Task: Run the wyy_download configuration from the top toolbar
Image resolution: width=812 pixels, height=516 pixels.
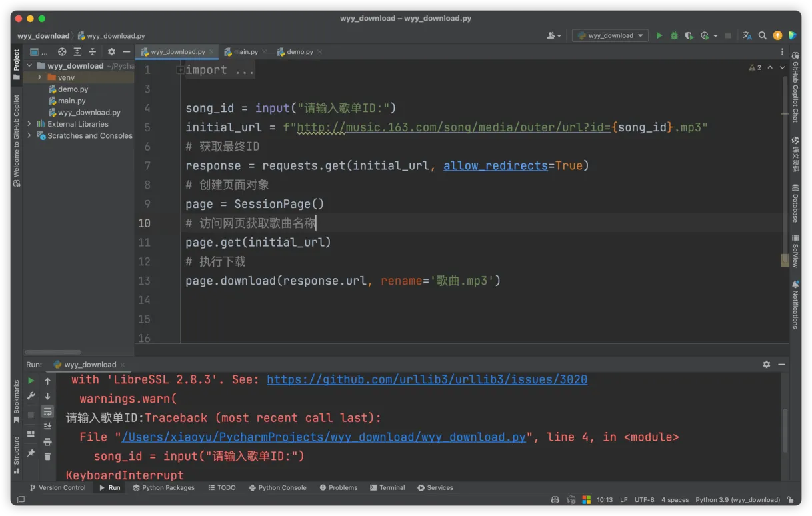Action: [659, 35]
